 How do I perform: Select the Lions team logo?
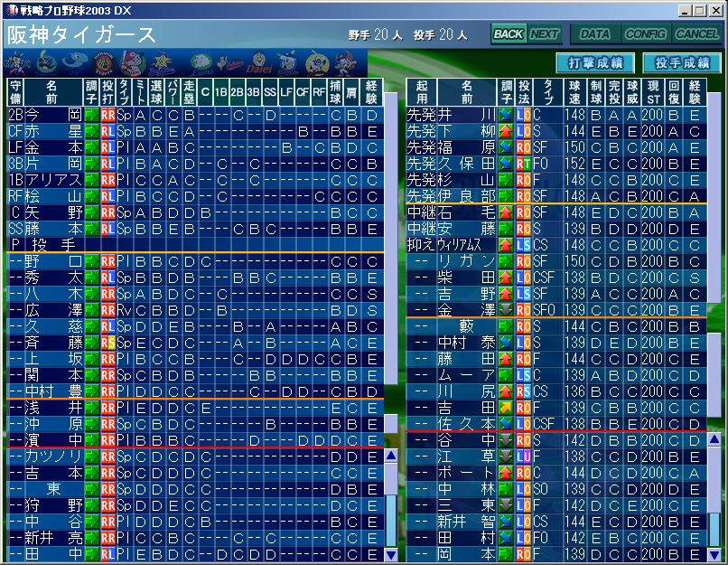202,63
